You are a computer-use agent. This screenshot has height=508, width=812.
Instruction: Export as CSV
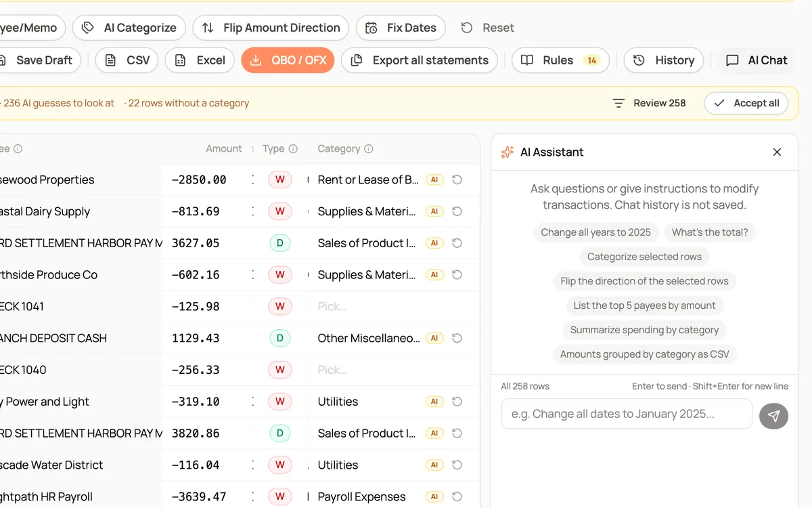127,60
